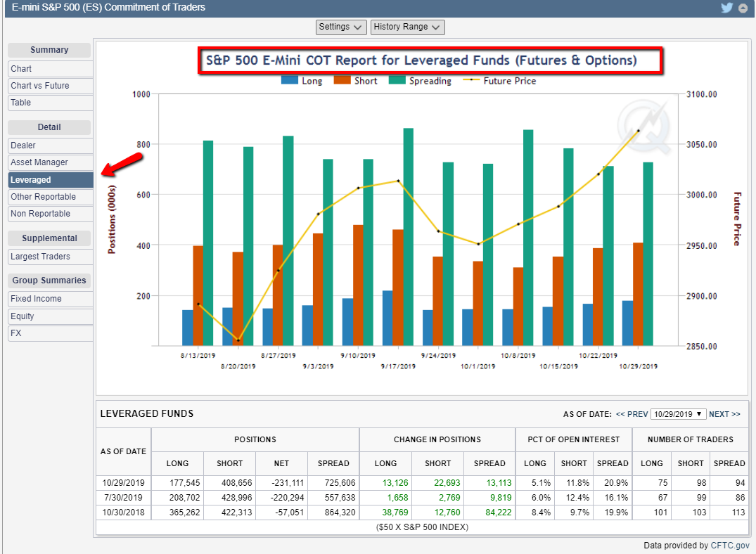Viewport: 756px width, 554px height.
Task: Click the NET positions column header
Action: point(281,463)
